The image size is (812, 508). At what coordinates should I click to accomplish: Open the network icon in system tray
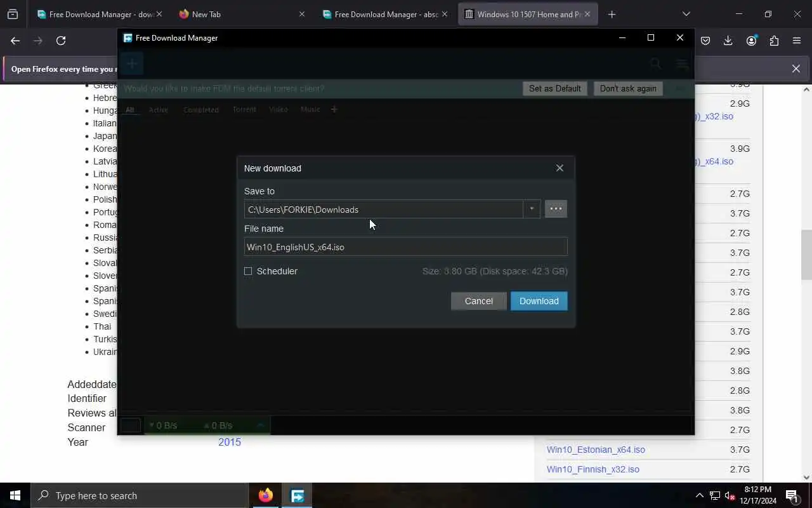click(715, 495)
